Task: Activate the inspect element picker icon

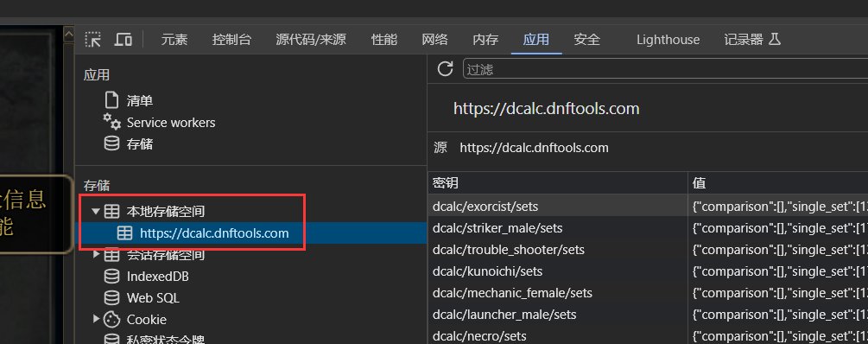Action: (x=93, y=40)
